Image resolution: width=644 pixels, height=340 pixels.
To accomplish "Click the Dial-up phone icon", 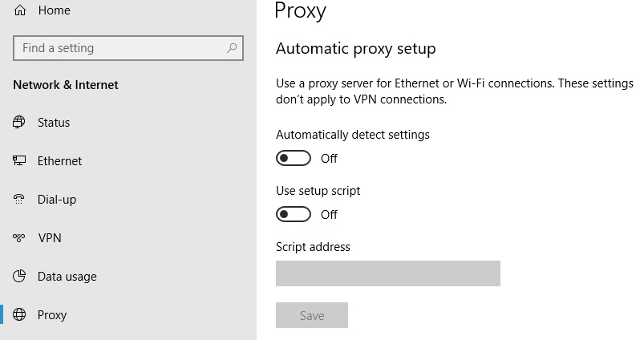I will pyautogui.click(x=19, y=199).
